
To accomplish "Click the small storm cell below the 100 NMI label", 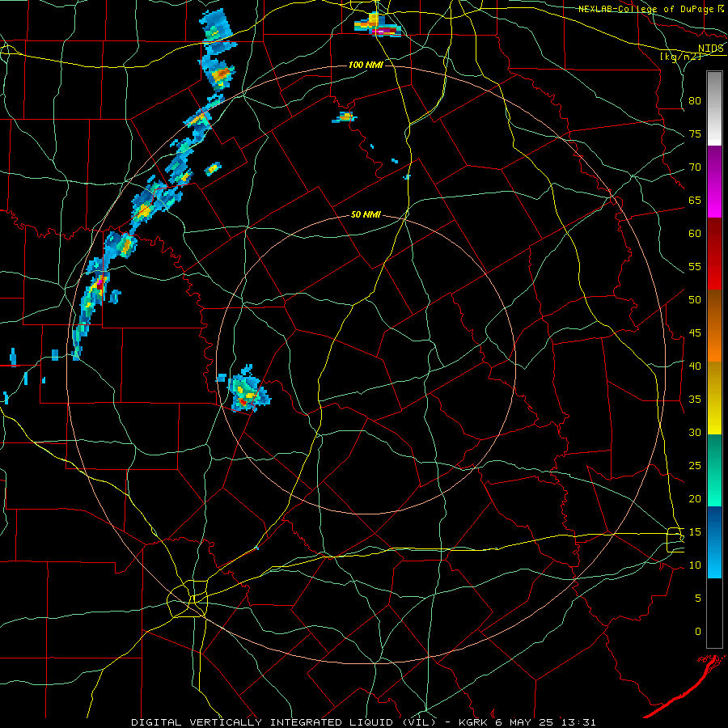I will coord(345,117).
